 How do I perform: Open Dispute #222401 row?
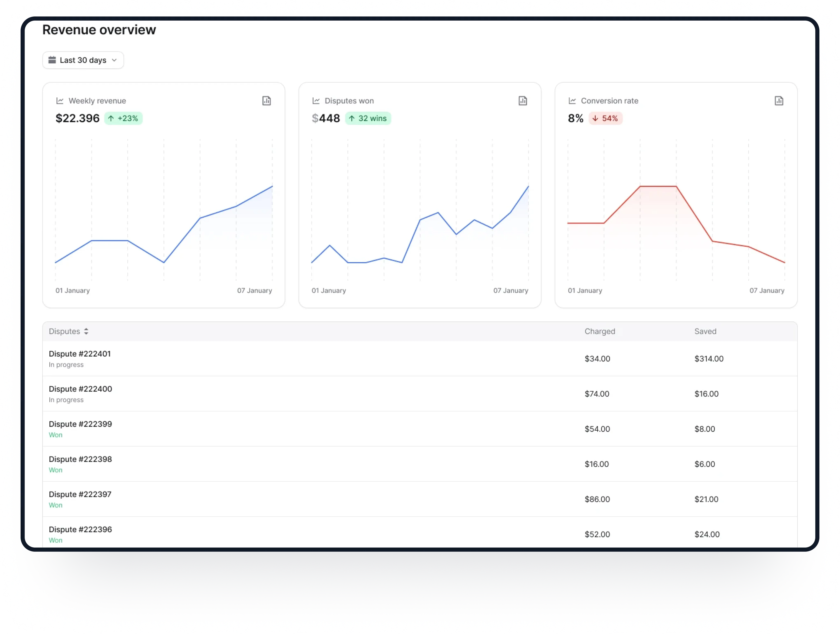(x=420, y=358)
